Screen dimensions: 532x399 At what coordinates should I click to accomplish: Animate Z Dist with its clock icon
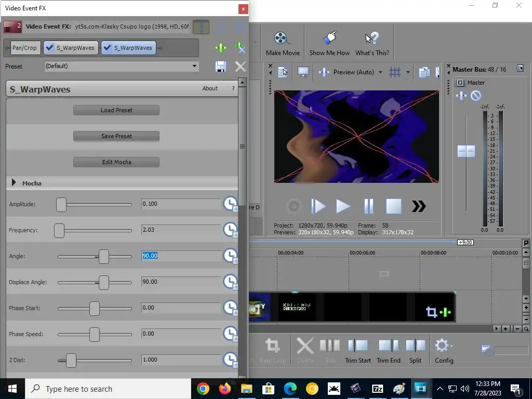pyautogui.click(x=230, y=360)
